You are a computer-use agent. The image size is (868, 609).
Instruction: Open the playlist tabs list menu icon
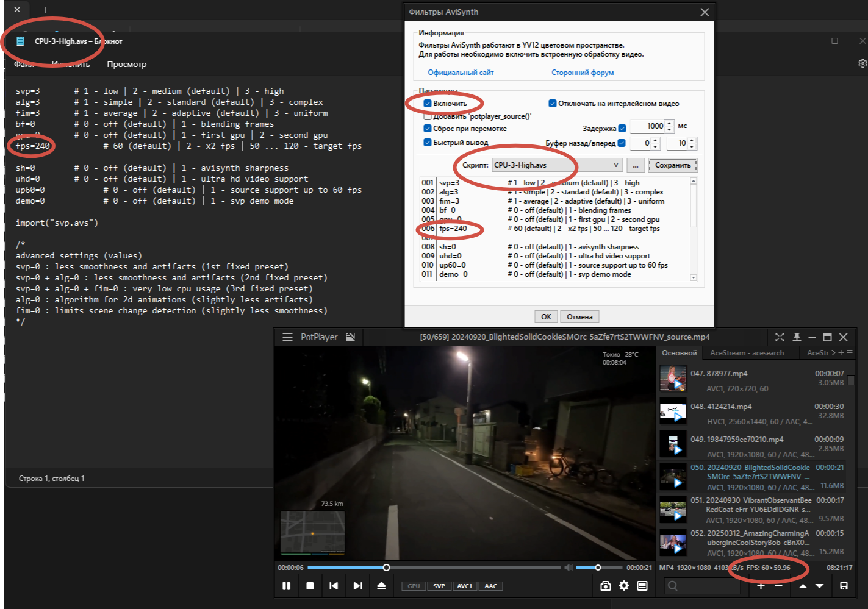click(x=850, y=353)
